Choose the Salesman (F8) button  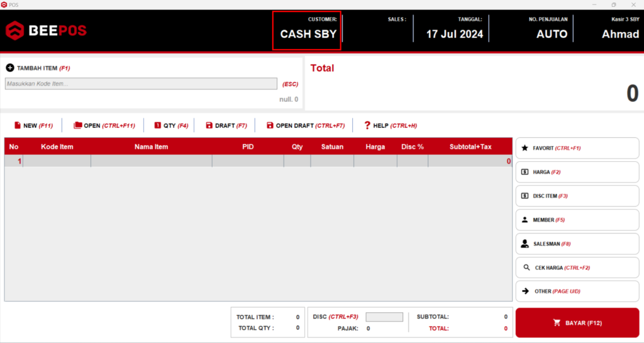pos(577,244)
